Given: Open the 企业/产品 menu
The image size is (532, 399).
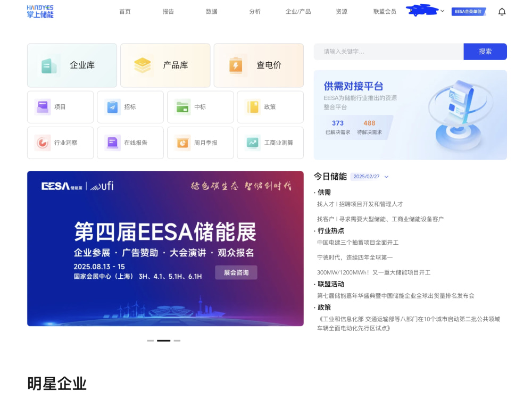Looking at the screenshot, I should (298, 12).
